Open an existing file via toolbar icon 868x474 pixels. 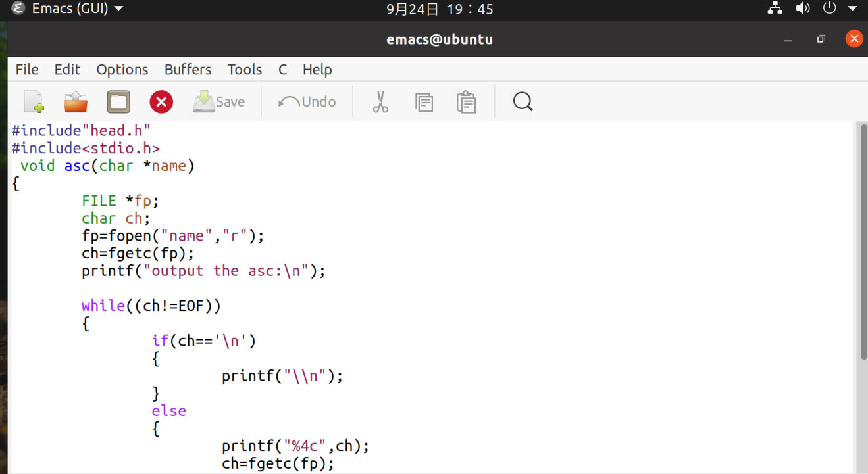tap(76, 102)
